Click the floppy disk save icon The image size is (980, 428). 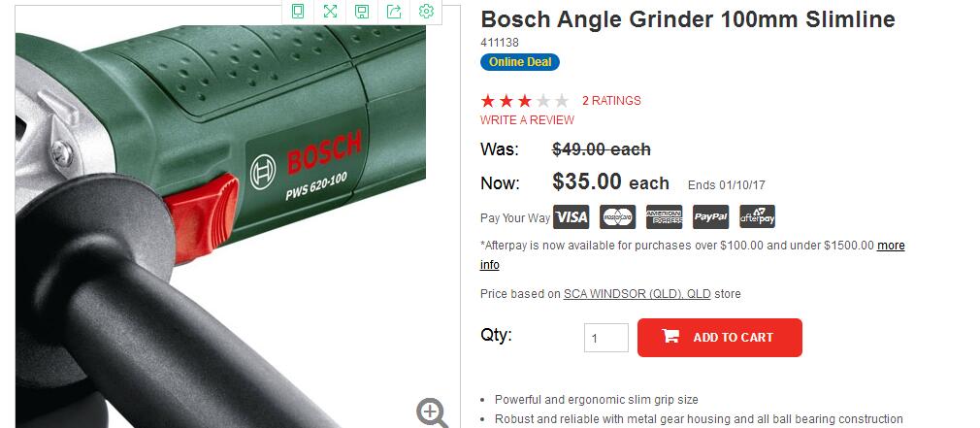click(x=362, y=12)
